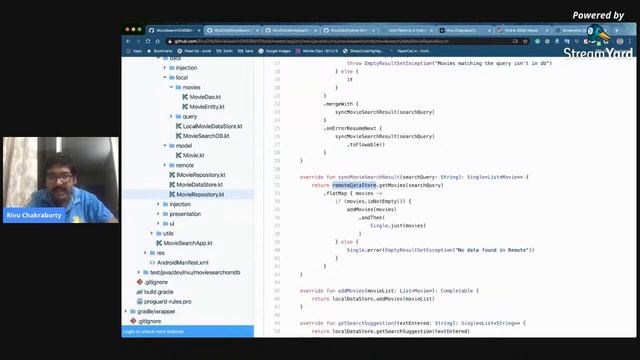The image size is (640, 360).
Task: Click the Kotlin icon beside MovieSearchApp.kt
Action: pos(159,243)
